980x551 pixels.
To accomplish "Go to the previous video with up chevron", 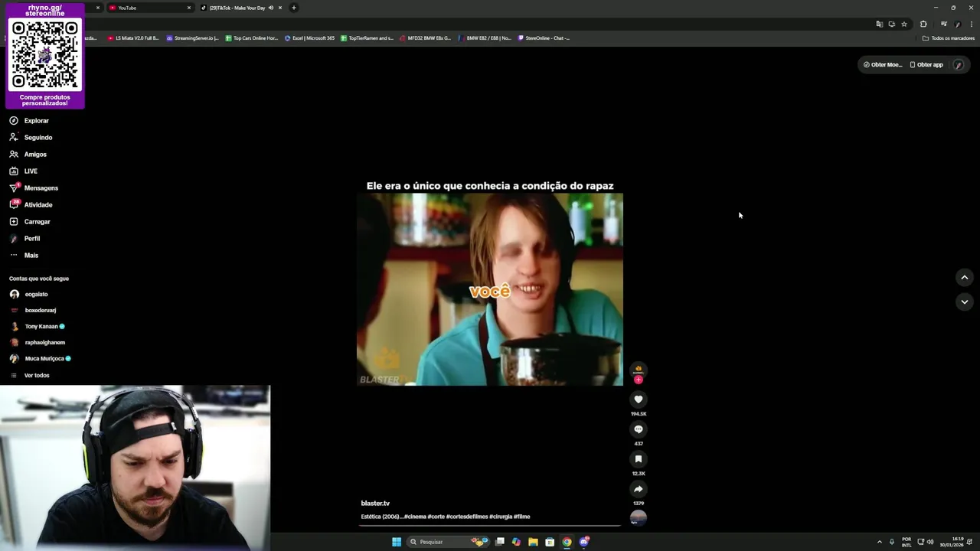I will (965, 278).
